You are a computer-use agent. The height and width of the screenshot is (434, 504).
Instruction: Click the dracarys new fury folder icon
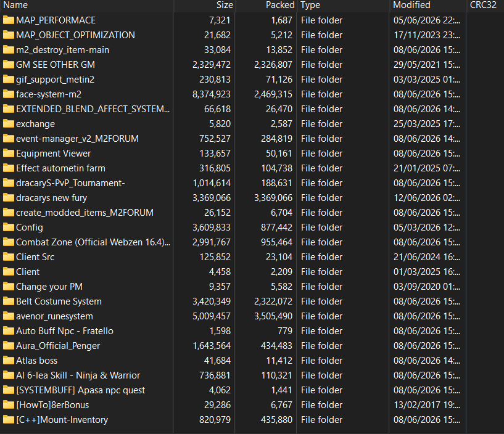click(9, 197)
